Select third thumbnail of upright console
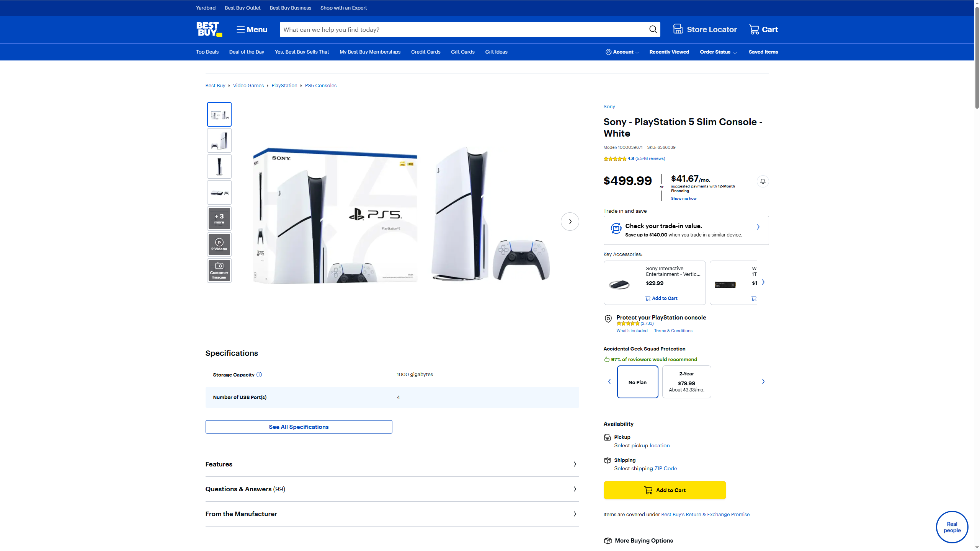 click(219, 166)
